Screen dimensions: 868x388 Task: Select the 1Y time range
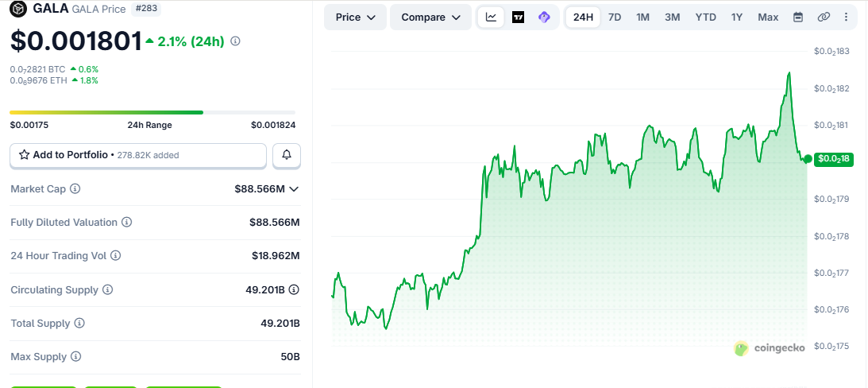737,17
